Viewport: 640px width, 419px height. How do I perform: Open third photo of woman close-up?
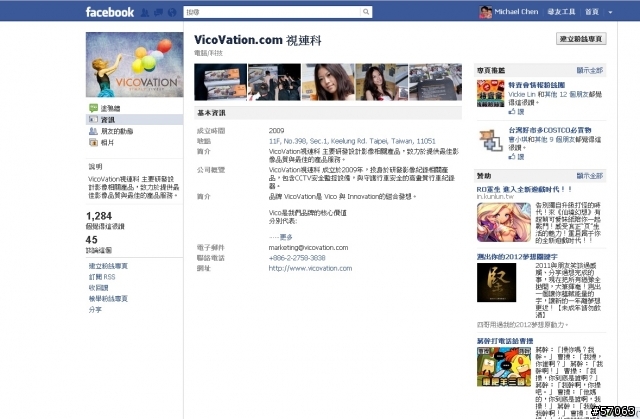click(328, 82)
